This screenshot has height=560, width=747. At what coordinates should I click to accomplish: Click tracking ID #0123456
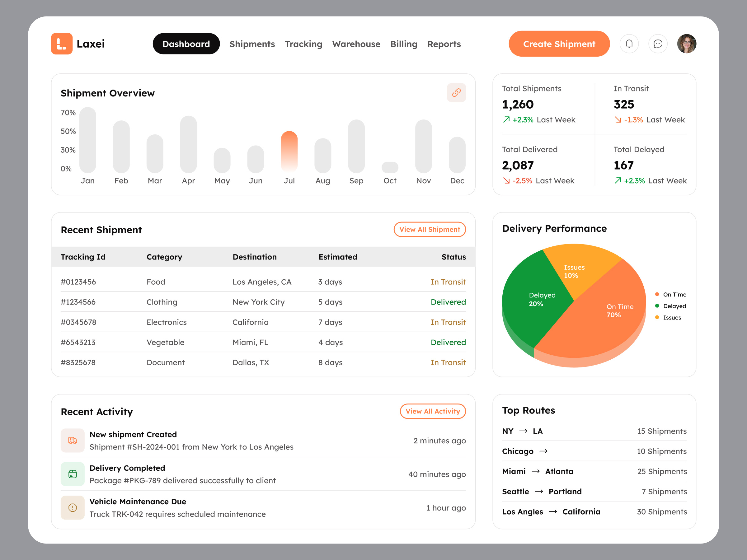pos(78,282)
